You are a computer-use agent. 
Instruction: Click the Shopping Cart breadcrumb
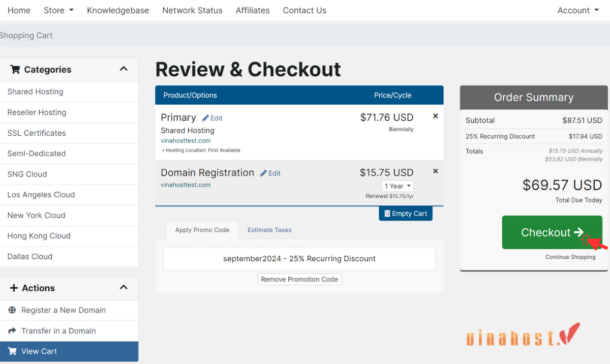[26, 36]
